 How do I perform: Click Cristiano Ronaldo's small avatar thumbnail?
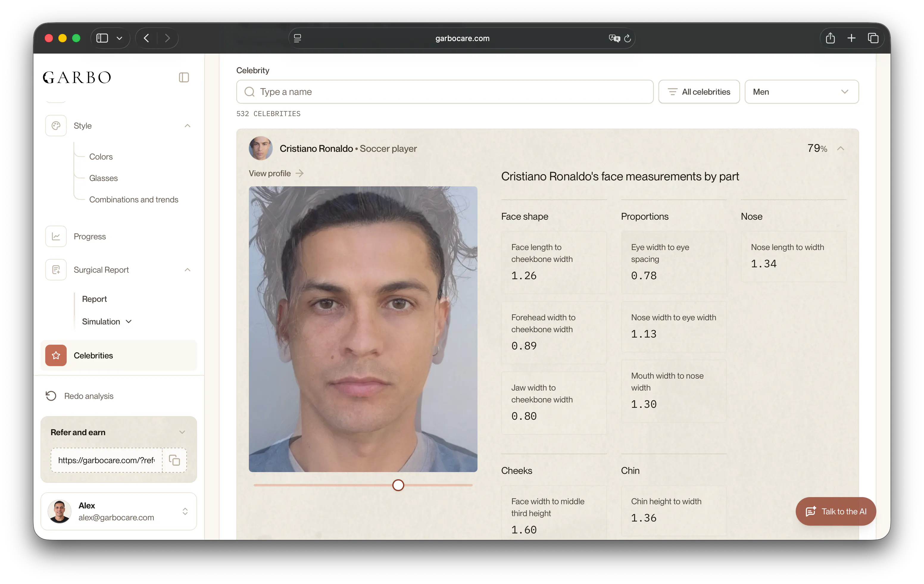point(260,148)
